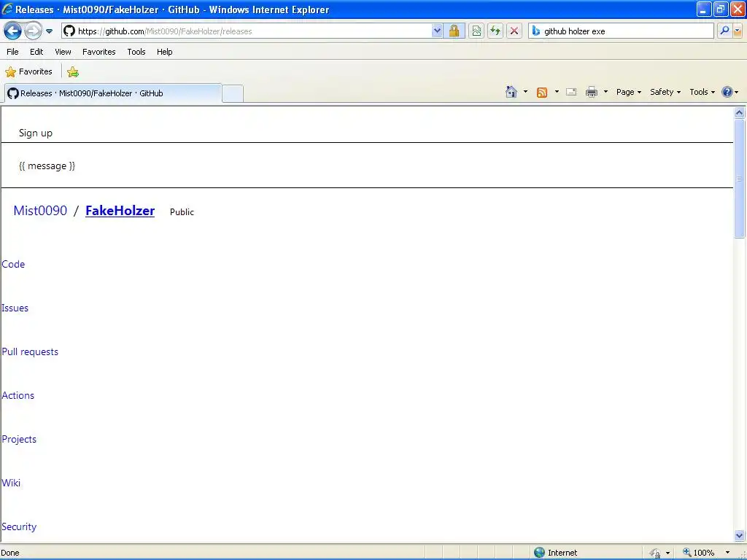Open the Actions link

click(x=18, y=396)
